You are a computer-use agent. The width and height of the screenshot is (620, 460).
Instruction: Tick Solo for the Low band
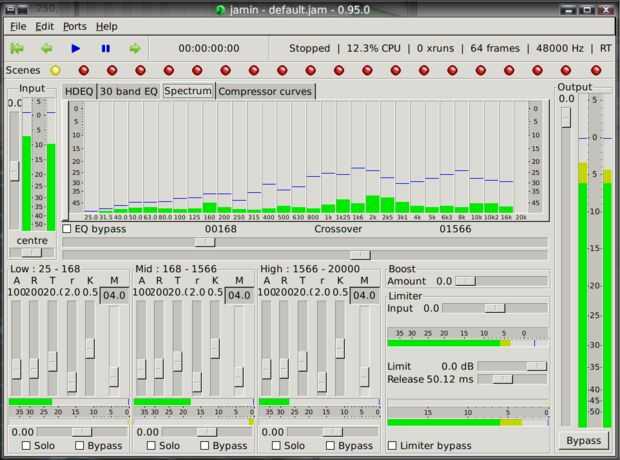(x=26, y=445)
